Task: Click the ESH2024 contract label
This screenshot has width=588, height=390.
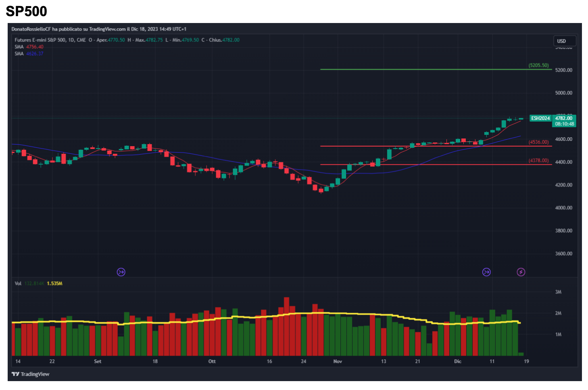Action: click(540, 118)
